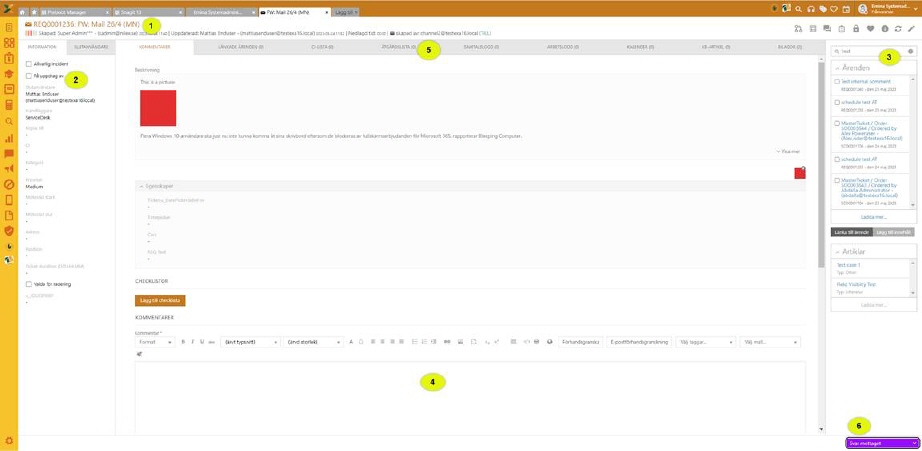Click the pencil edit icon in ticket toolbar
Image resolution: width=922 pixels, height=451 pixels.
coord(910,28)
